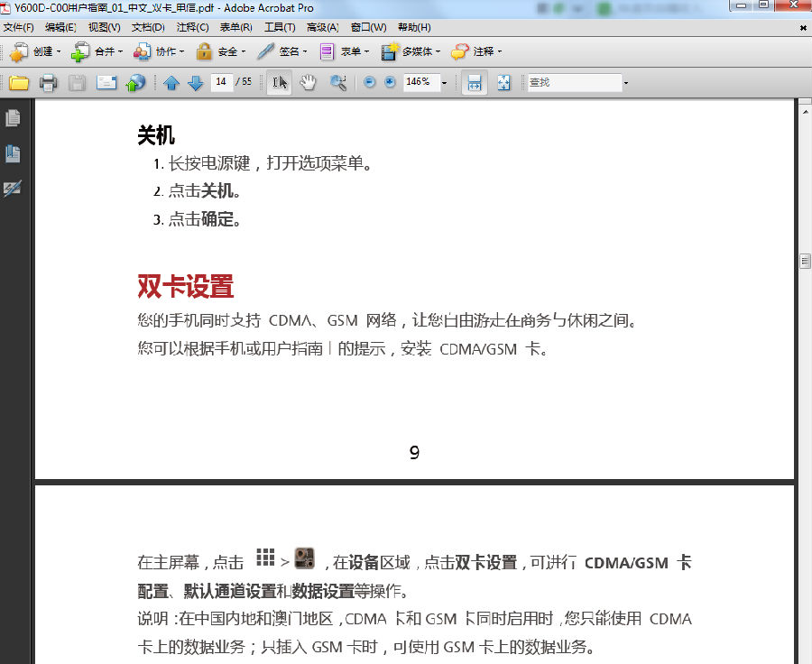Select the Hand tool
The width and height of the screenshot is (812, 664).
tap(307, 82)
